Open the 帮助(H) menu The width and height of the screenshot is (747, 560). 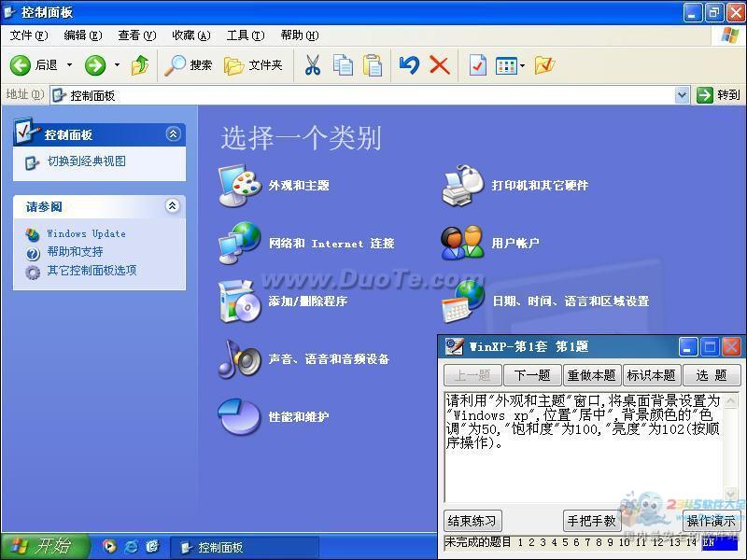tap(300, 35)
